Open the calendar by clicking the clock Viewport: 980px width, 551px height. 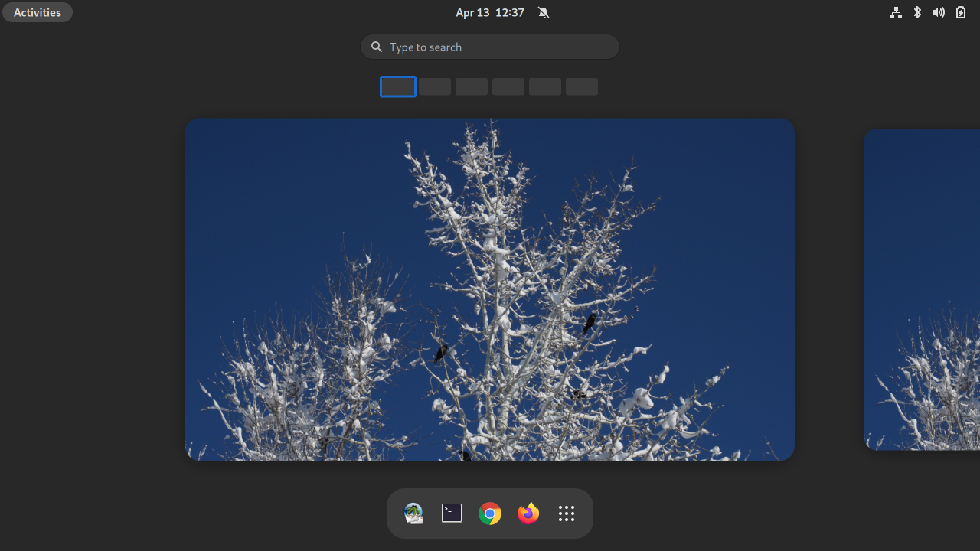(x=490, y=12)
